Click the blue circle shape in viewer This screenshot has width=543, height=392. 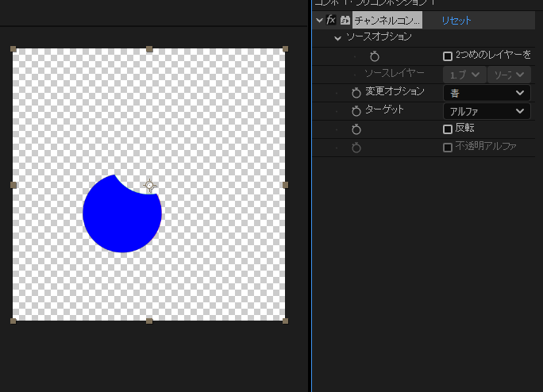click(119, 218)
